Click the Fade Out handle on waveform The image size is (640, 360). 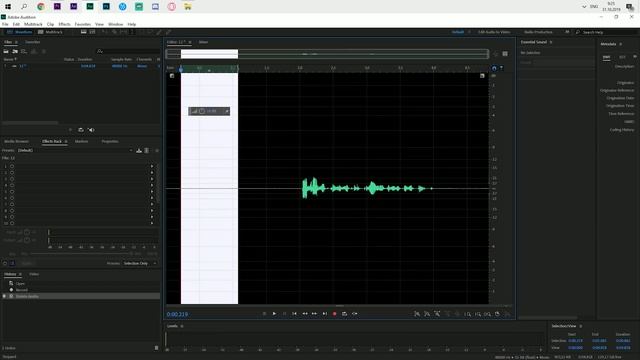point(482,76)
